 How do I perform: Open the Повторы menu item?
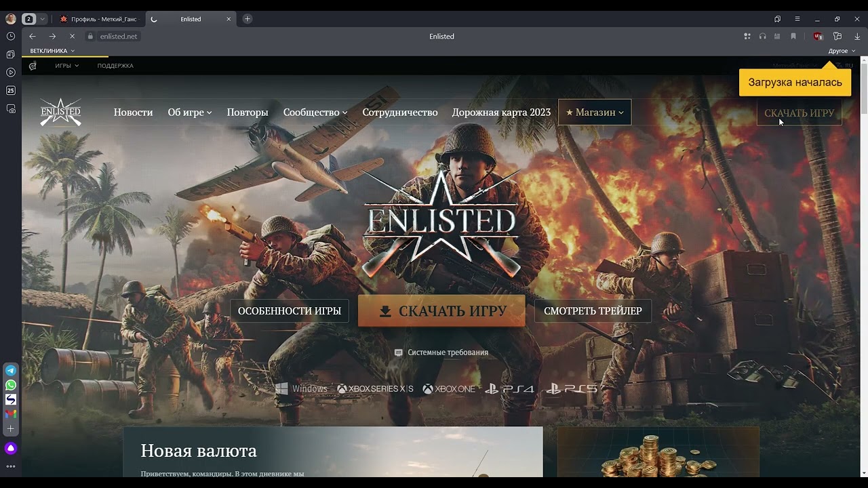[x=248, y=113]
